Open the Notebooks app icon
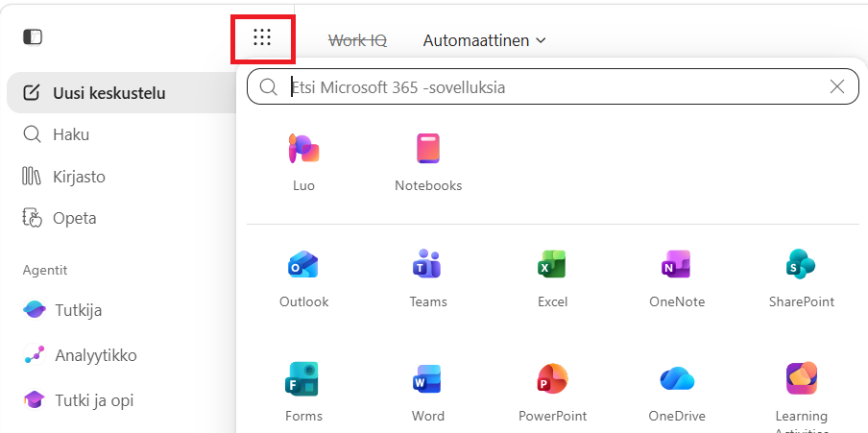The image size is (868, 433). tap(428, 148)
